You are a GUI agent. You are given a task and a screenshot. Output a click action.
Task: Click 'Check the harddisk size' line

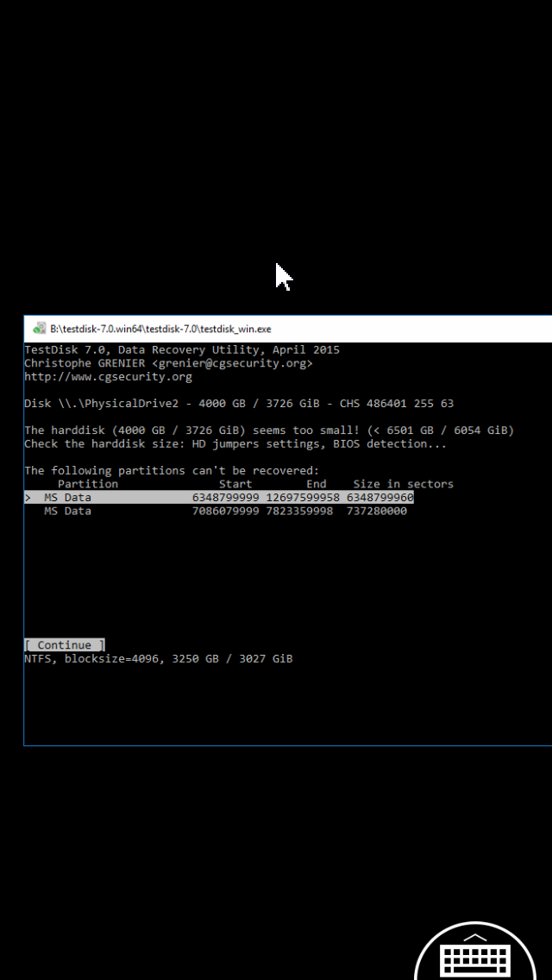(235, 444)
